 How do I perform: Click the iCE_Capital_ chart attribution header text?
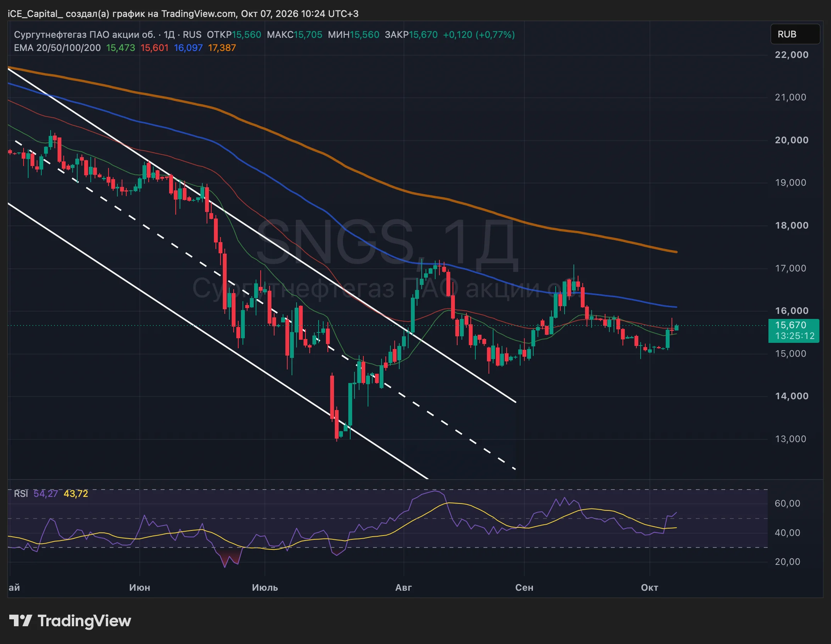pyautogui.click(x=183, y=14)
